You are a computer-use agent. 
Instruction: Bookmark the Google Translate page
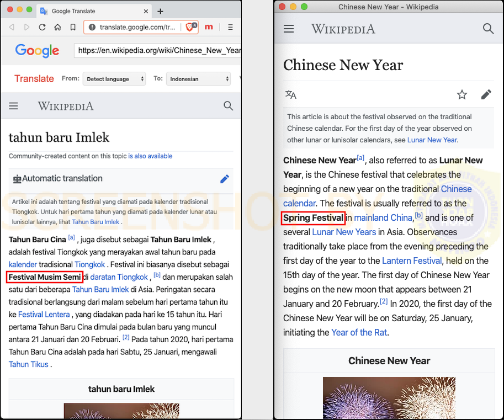pyautogui.click(x=73, y=27)
